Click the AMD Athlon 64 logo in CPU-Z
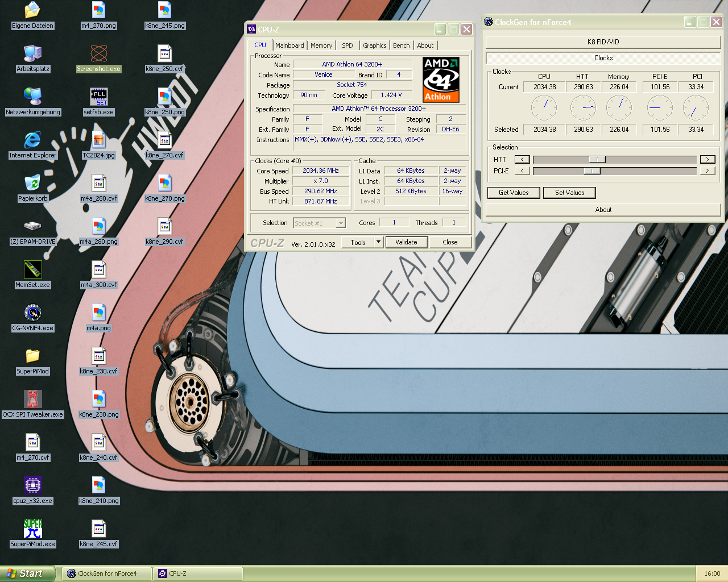728x582 pixels. coord(441,80)
